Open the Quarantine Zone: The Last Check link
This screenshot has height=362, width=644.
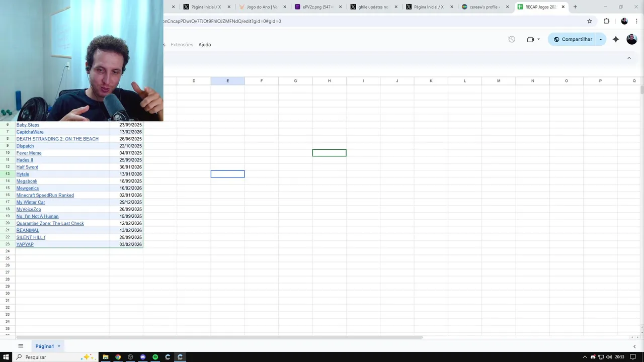pos(50,223)
